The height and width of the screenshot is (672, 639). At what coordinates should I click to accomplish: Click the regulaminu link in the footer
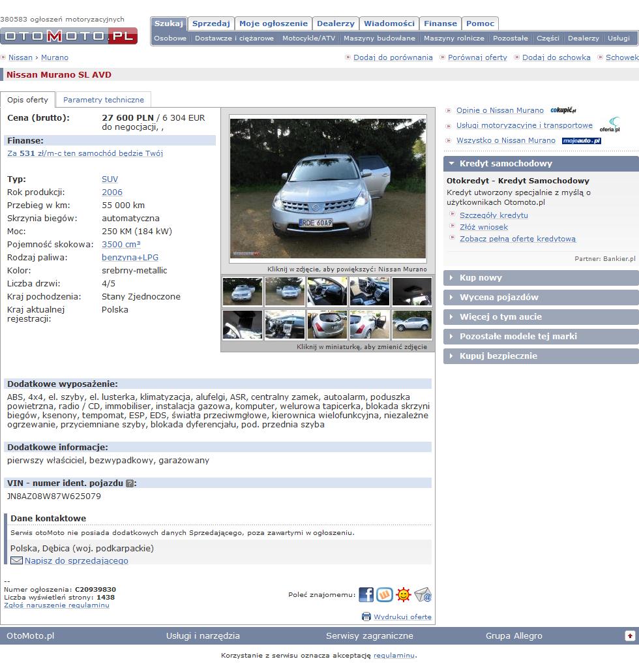point(394,655)
